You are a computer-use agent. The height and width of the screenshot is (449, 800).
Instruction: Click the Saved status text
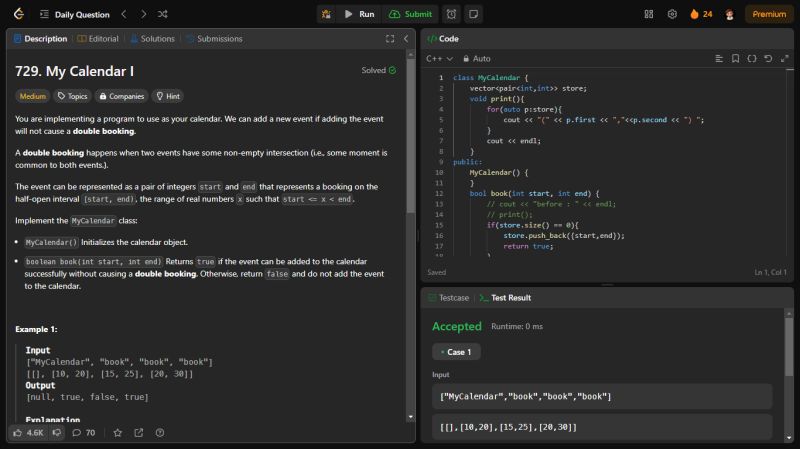(436, 272)
